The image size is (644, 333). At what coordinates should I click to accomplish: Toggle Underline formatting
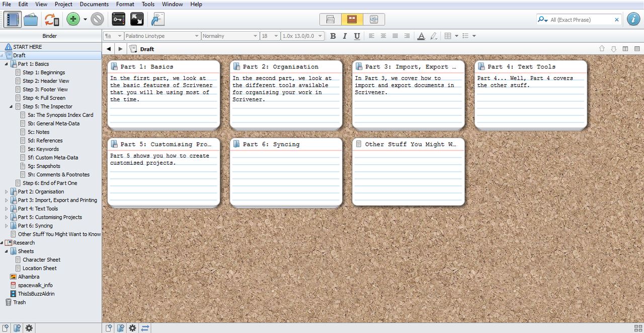[357, 36]
